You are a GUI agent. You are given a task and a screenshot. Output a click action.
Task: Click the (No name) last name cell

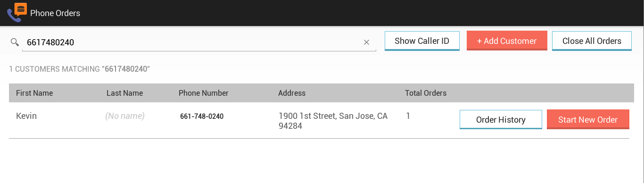pyautogui.click(x=125, y=116)
